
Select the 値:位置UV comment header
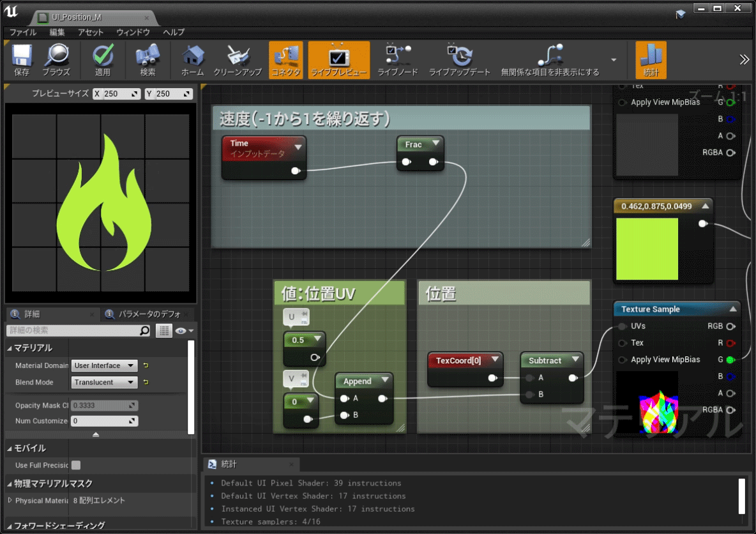[x=340, y=293]
